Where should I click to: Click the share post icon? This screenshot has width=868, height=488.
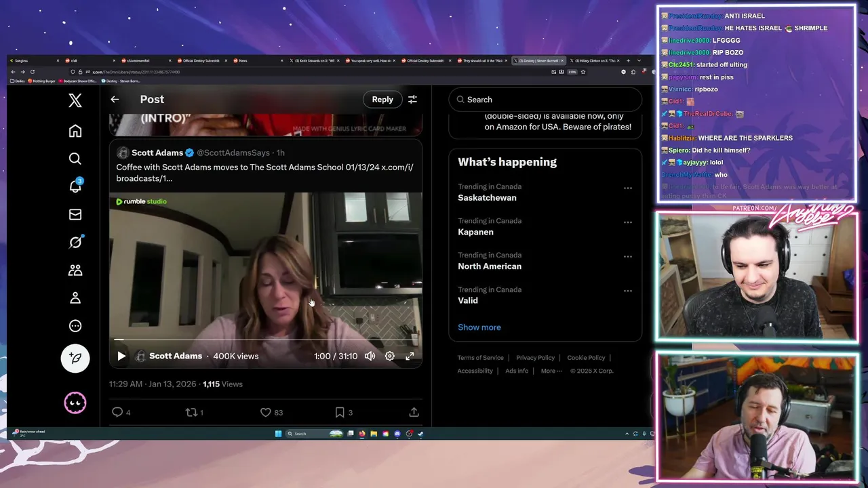(x=414, y=412)
